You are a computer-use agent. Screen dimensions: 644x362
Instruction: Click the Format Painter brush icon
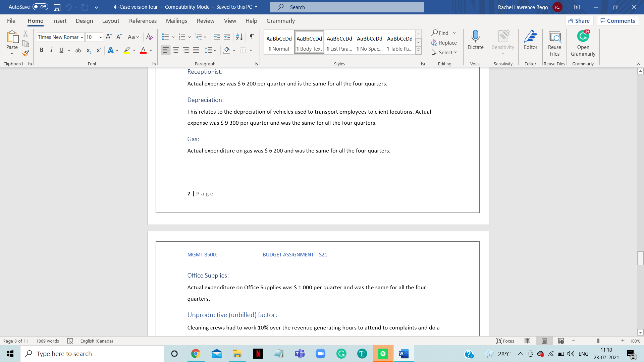[25, 53]
